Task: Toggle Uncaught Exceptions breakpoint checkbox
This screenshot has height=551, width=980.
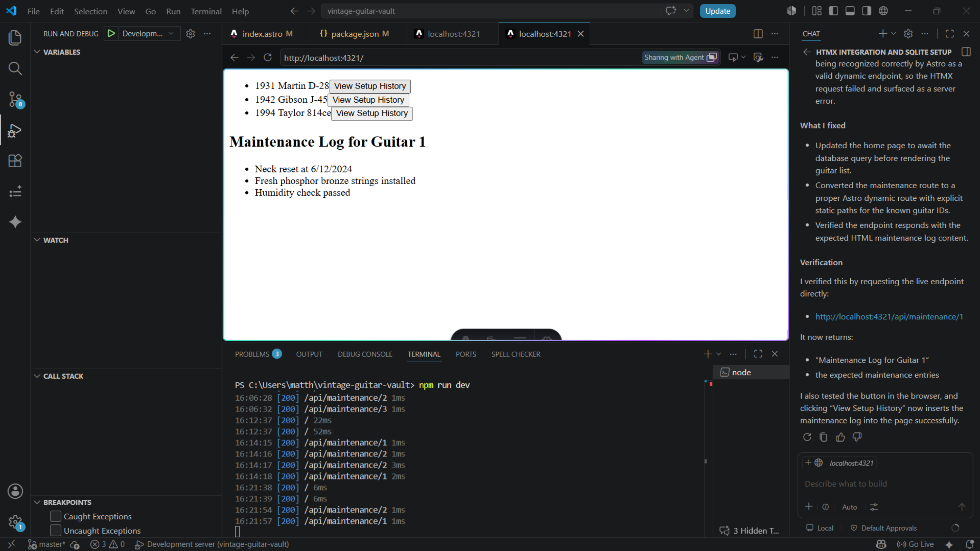Action: [x=56, y=530]
